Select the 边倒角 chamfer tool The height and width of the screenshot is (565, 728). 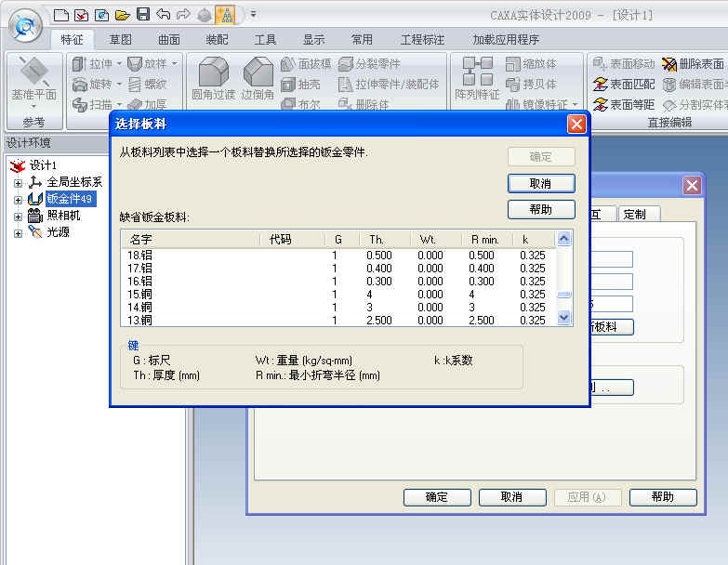point(258,79)
